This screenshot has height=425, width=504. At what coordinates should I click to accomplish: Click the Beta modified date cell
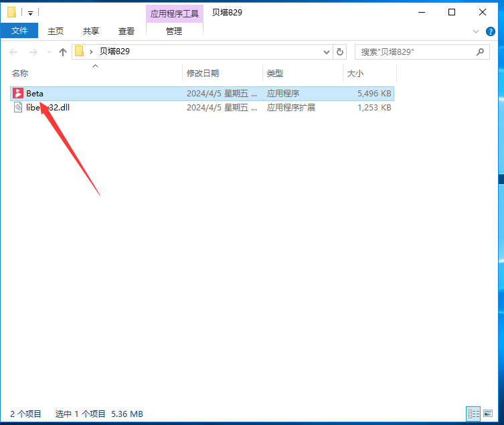click(x=222, y=94)
